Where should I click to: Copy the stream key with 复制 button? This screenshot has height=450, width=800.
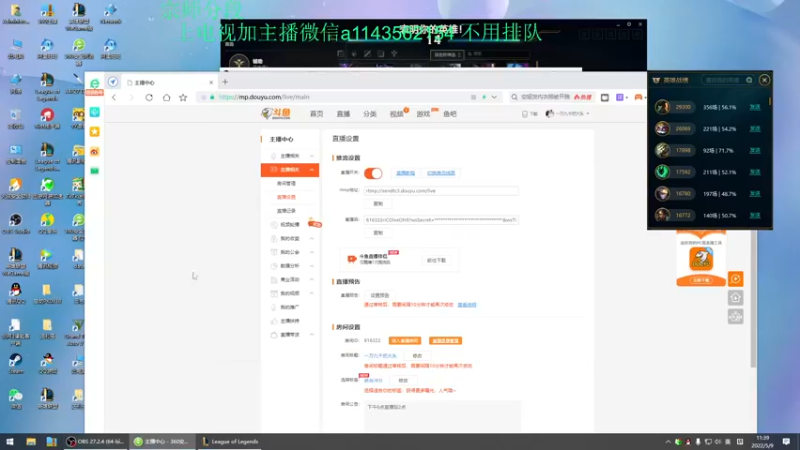[378, 233]
